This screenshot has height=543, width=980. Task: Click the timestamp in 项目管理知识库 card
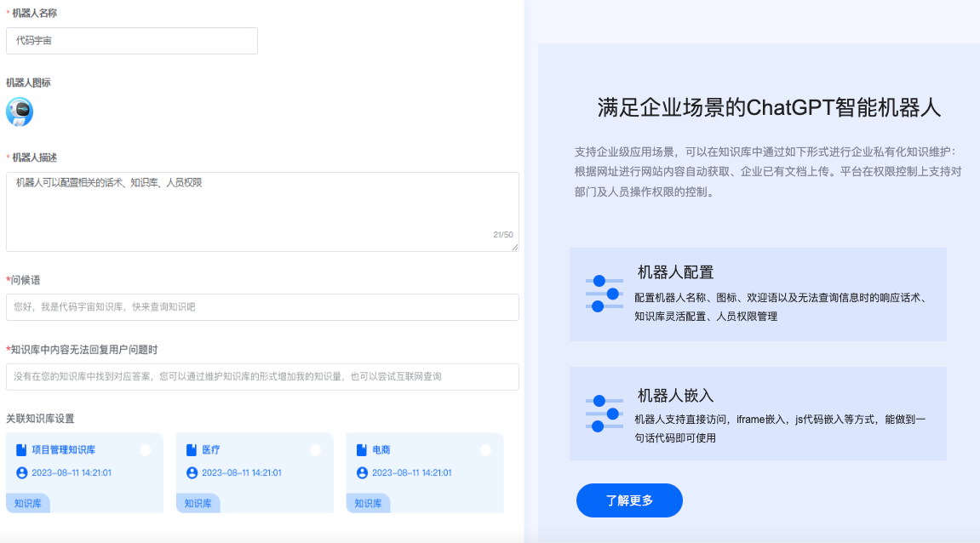(72, 473)
